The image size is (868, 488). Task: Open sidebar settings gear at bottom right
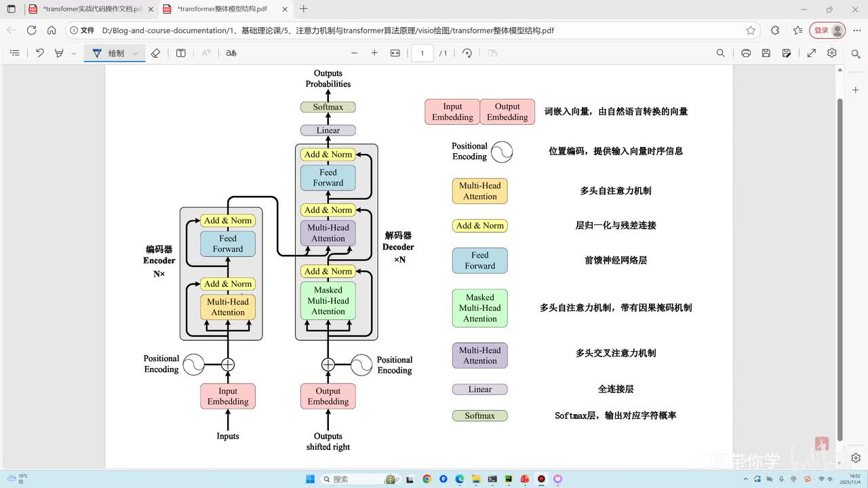[x=856, y=458]
